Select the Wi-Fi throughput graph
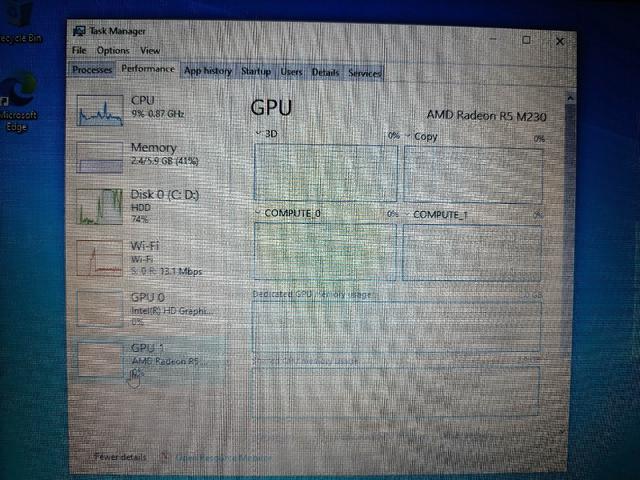The height and width of the screenshot is (480, 640). 100,258
